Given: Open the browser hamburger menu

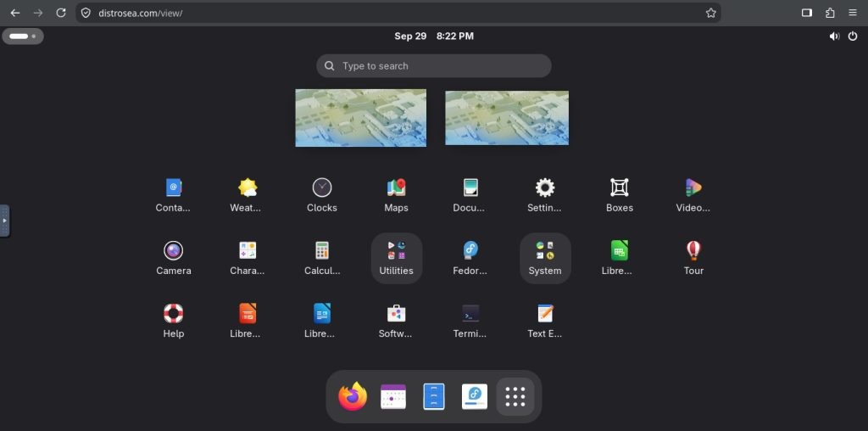Looking at the screenshot, I should (x=853, y=13).
